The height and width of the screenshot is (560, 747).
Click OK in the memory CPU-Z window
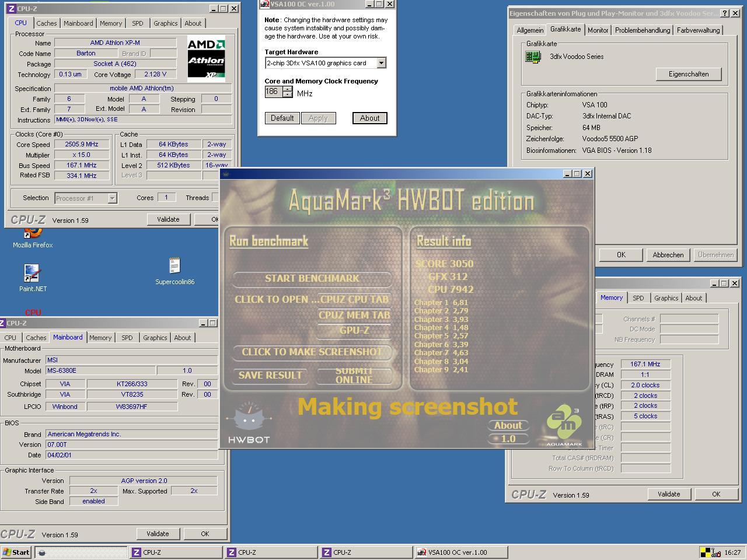click(x=716, y=494)
